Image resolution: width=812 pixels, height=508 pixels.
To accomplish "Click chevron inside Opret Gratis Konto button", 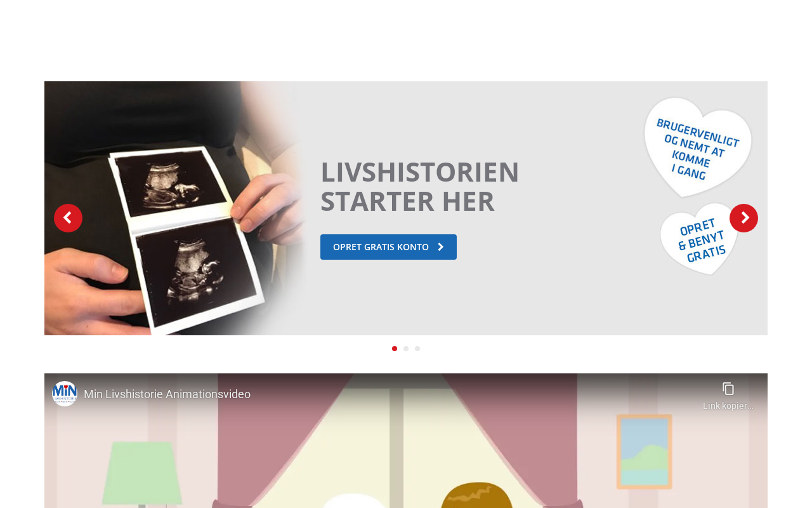I will pyautogui.click(x=441, y=247).
